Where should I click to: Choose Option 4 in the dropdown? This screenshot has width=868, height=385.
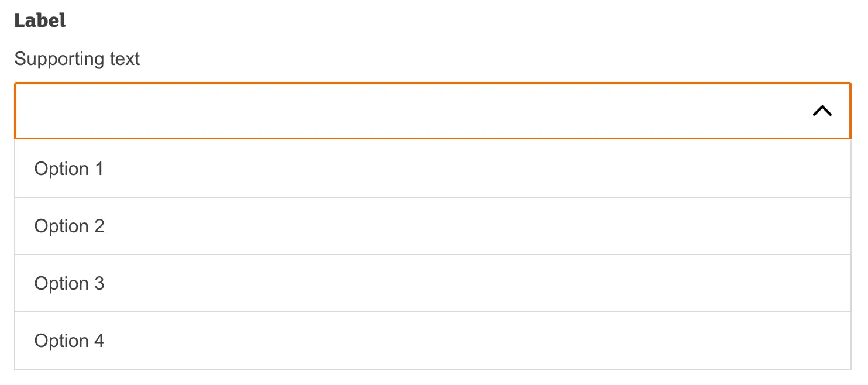(x=69, y=341)
